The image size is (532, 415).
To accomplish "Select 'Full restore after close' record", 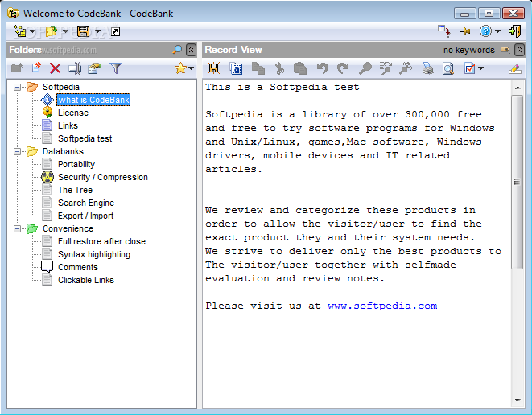I will click(x=101, y=242).
